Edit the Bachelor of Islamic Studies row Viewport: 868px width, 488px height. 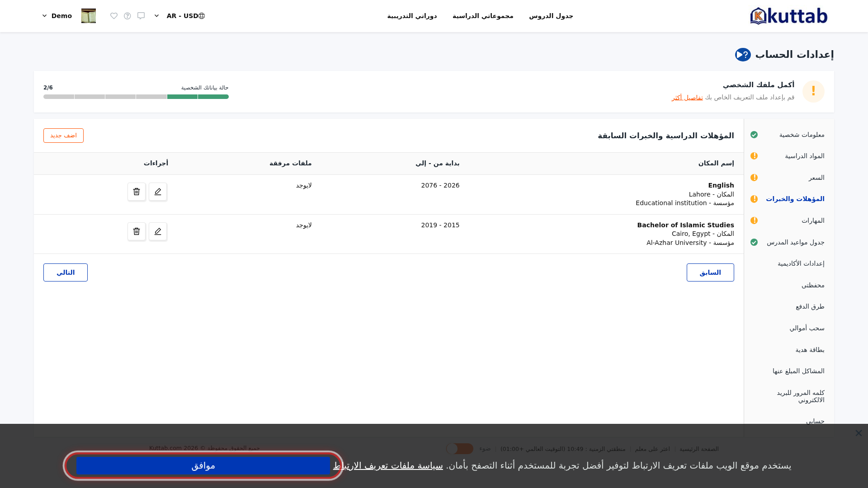pyautogui.click(x=158, y=231)
